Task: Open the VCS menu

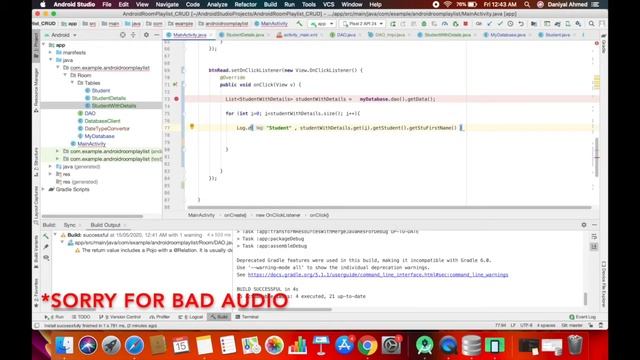Action: (328, 4)
